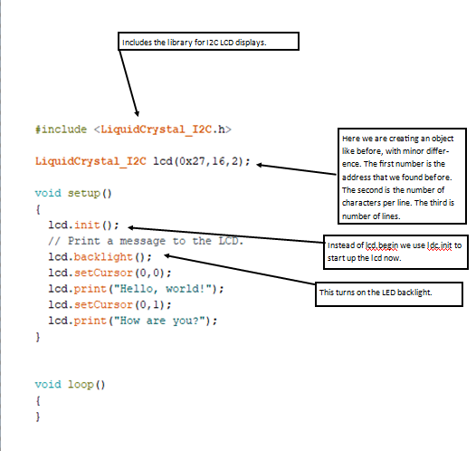Click the 'Includes the library' text box
The height and width of the screenshot is (451, 476).
208,42
